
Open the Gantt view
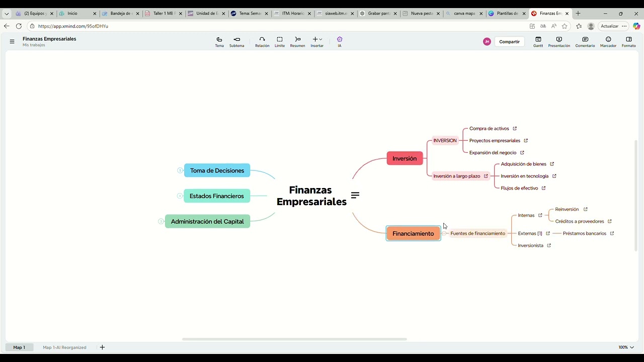coord(538,42)
